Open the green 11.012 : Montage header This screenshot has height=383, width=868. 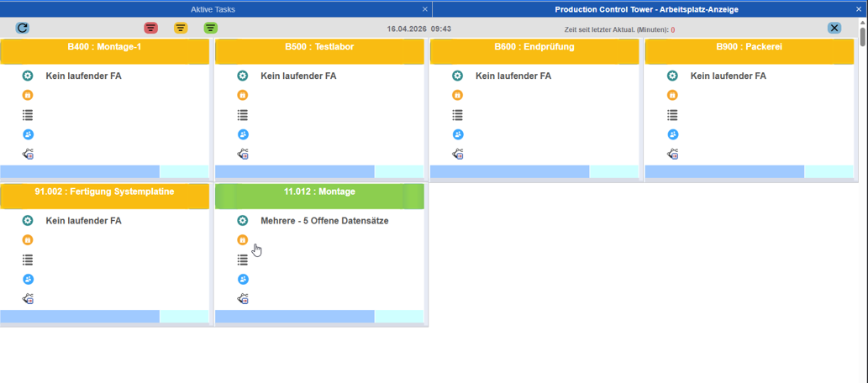tap(319, 197)
